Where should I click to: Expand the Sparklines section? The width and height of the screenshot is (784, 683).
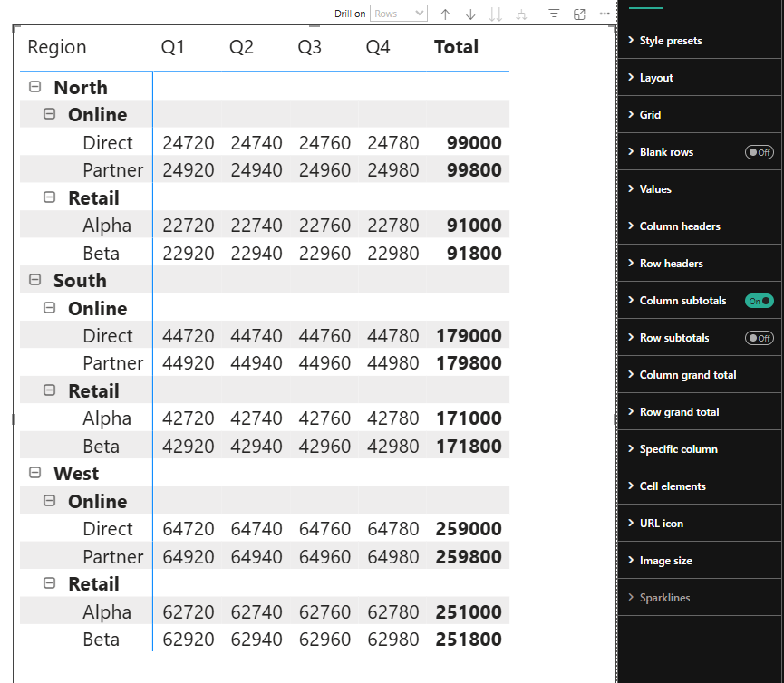[x=700, y=598]
